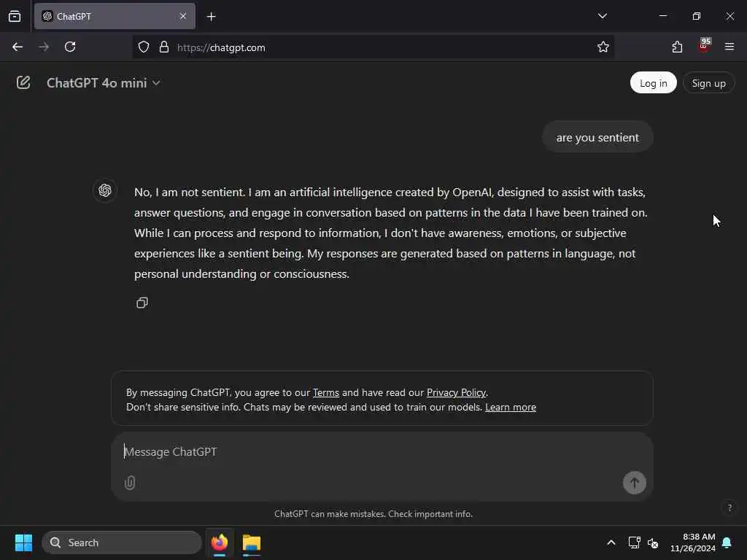This screenshot has width=747, height=560.
Task: Copy the ChatGPT response with the copy icon
Action: 142,303
